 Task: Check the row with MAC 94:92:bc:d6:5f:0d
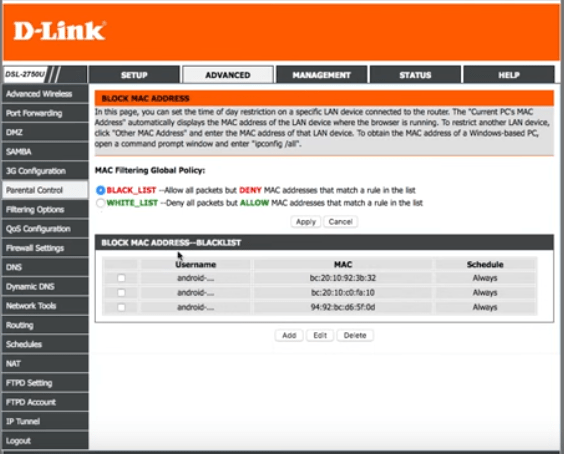click(121, 308)
